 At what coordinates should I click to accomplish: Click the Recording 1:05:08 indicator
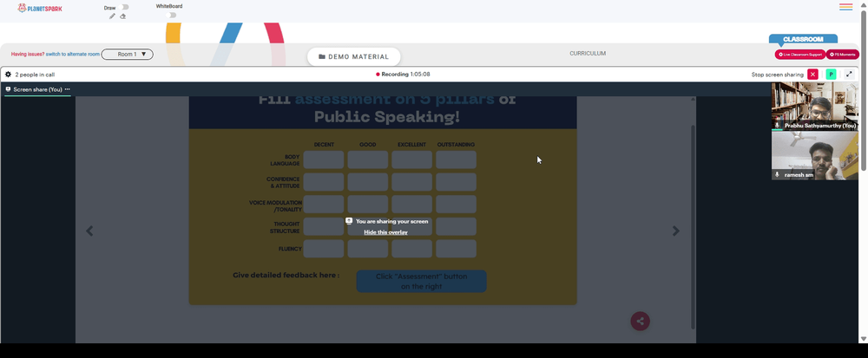coord(403,74)
